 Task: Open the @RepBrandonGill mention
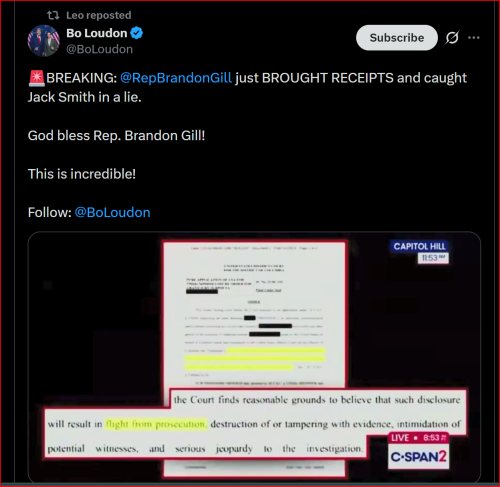(x=176, y=78)
